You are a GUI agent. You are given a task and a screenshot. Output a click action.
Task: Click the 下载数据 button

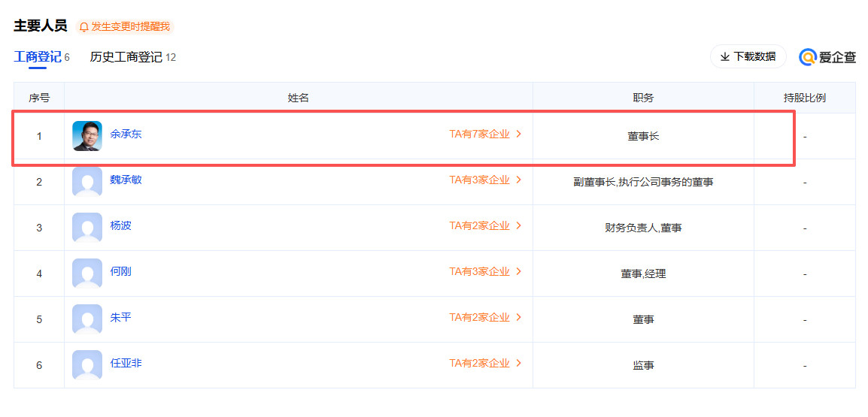tap(748, 57)
